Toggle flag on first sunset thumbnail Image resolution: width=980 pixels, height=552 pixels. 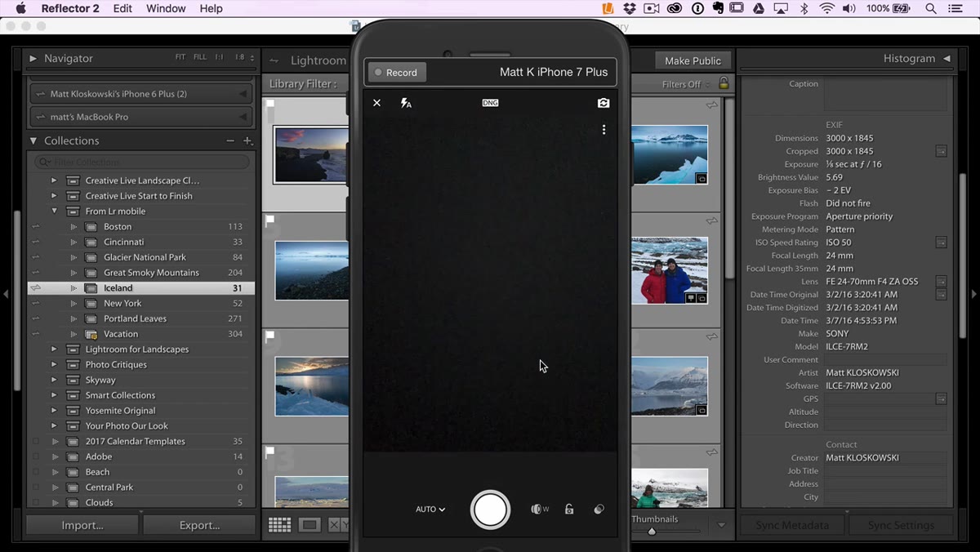pos(270,104)
